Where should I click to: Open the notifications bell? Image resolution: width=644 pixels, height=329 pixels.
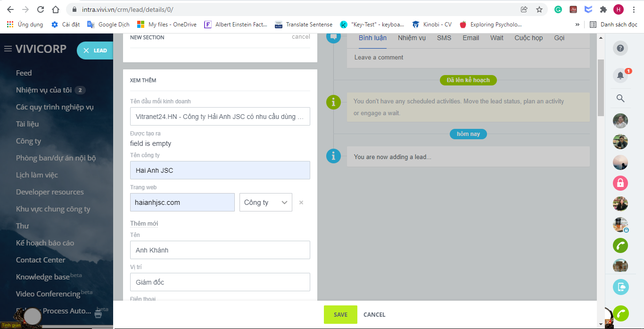point(620,75)
